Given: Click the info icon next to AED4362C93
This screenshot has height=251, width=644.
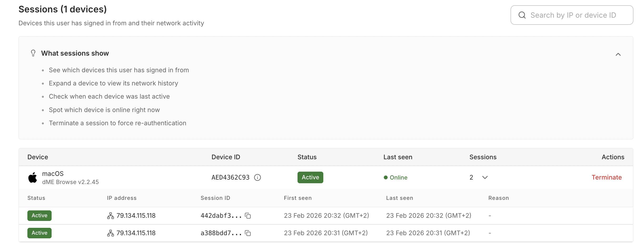Looking at the screenshot, I should click(x=257, y=178).
